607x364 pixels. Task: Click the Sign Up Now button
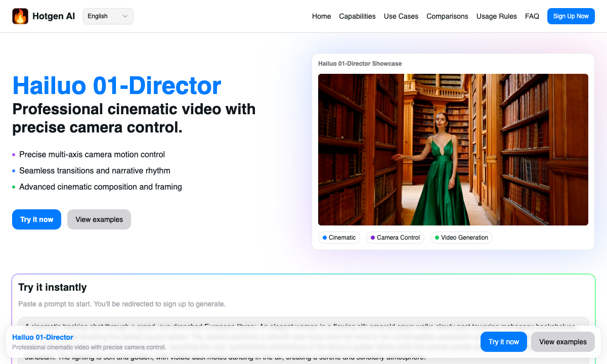coord(571,16)
